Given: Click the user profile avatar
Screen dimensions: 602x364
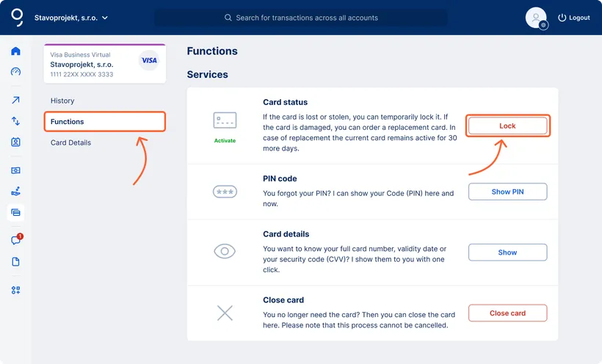Looking at the screenshot, I should (536, 18).
